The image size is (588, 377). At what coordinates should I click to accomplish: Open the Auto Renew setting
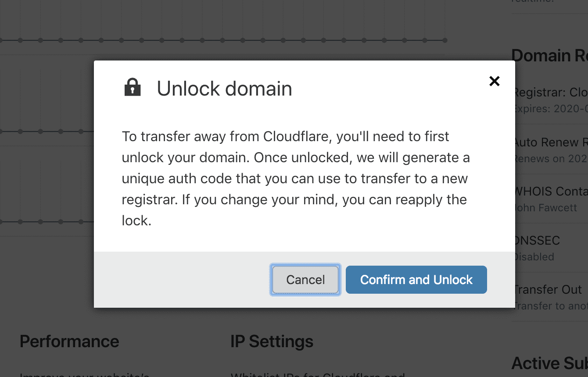click(x=550, y=149)
